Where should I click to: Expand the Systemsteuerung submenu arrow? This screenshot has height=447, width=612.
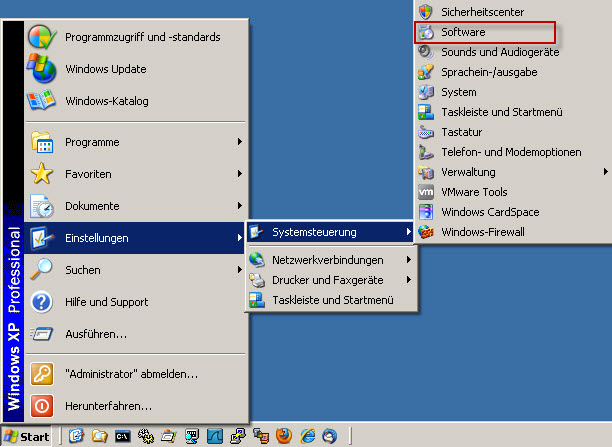click(408, 232)
